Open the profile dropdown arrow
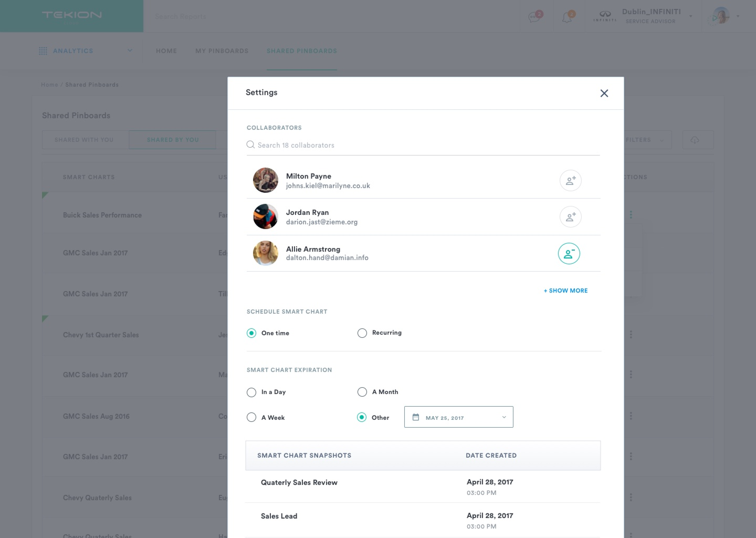Screen dimensions: 756x538 pos(738,16)
